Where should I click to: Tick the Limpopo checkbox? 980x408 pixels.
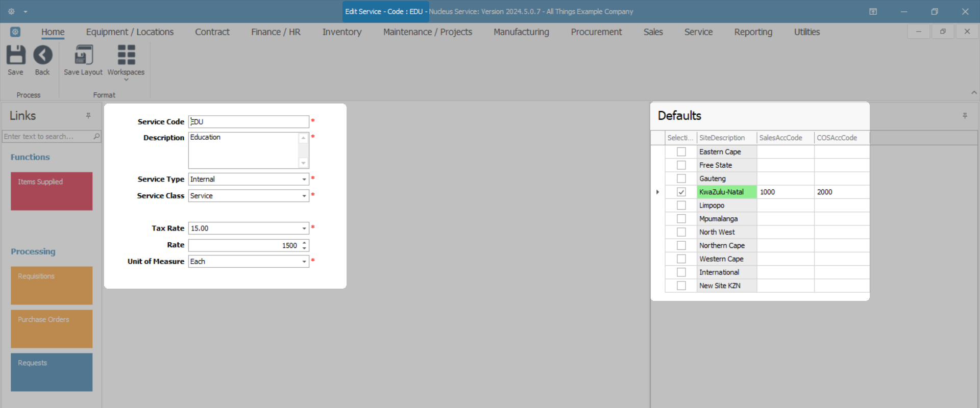tap(681, 205)
